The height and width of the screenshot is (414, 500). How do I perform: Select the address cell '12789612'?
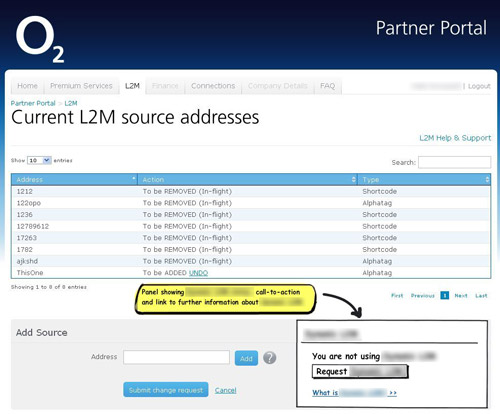coord(33,227)
